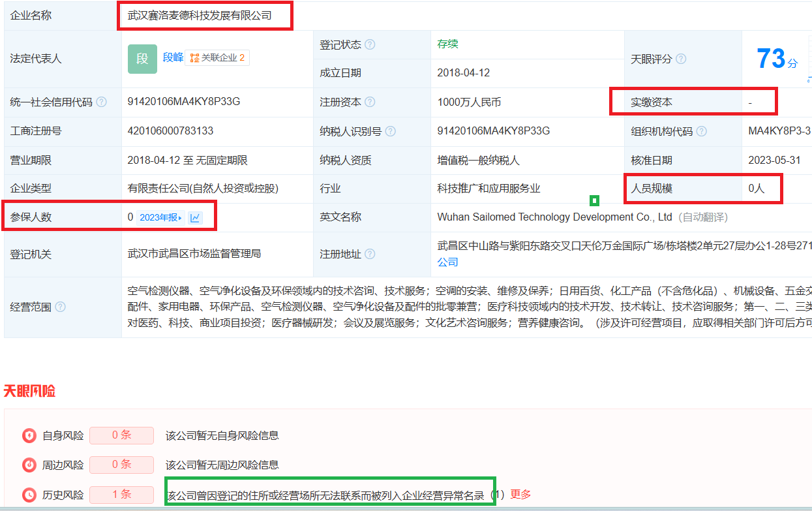
Task: Open the 参保人数 trend chart icon
Action: pyautogui.click(x=196, y=217)
